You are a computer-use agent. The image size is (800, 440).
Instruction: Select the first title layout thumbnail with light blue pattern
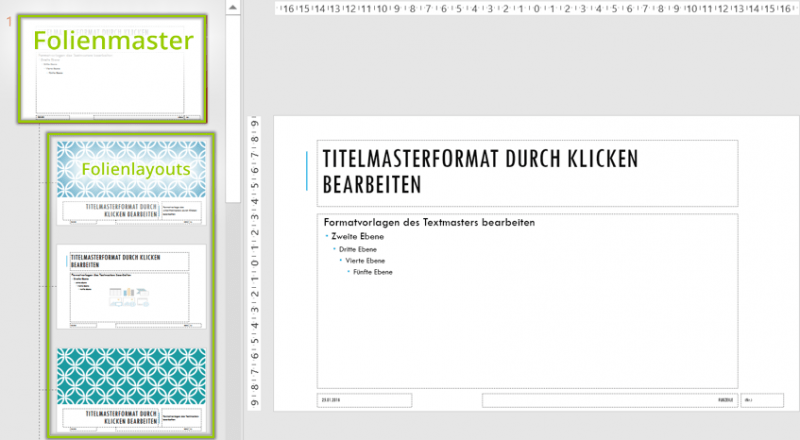pyautogui.click(x=131, y=183)
